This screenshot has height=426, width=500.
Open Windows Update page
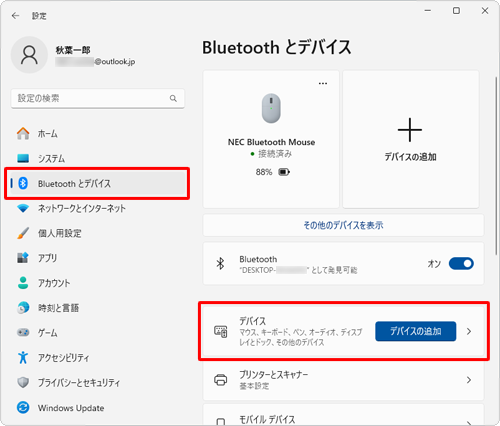[x=97, y=407]
